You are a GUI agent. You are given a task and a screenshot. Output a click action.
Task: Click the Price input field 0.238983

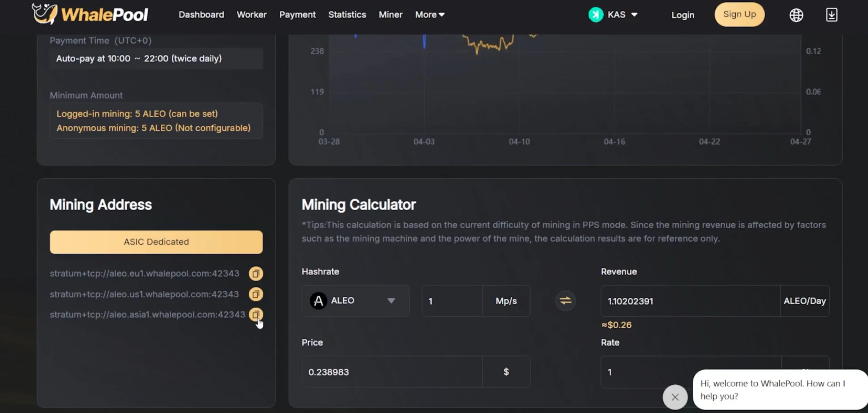click(392, 372)
